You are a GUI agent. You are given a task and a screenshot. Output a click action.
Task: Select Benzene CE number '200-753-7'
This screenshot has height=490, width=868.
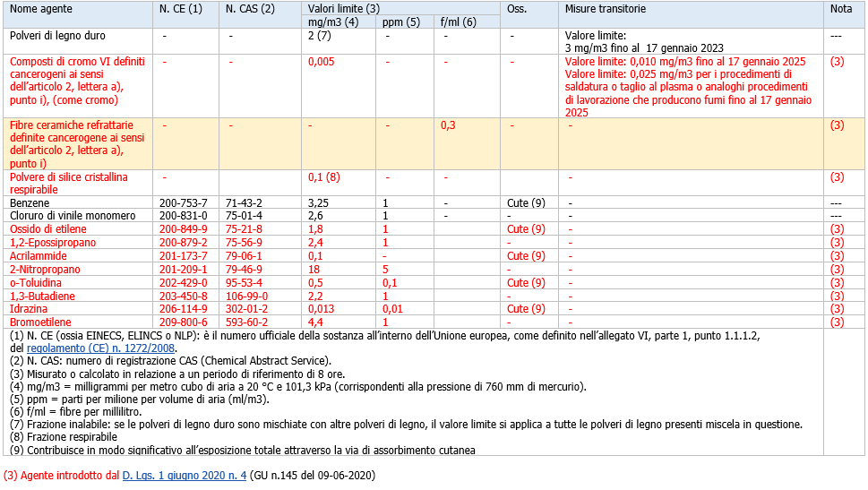point(184,203)
